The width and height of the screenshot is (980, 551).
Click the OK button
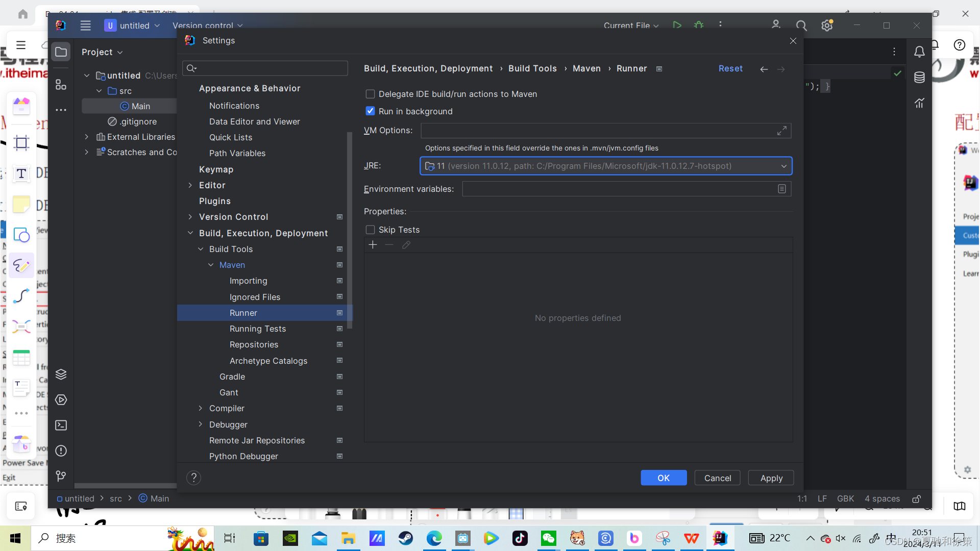664,478
